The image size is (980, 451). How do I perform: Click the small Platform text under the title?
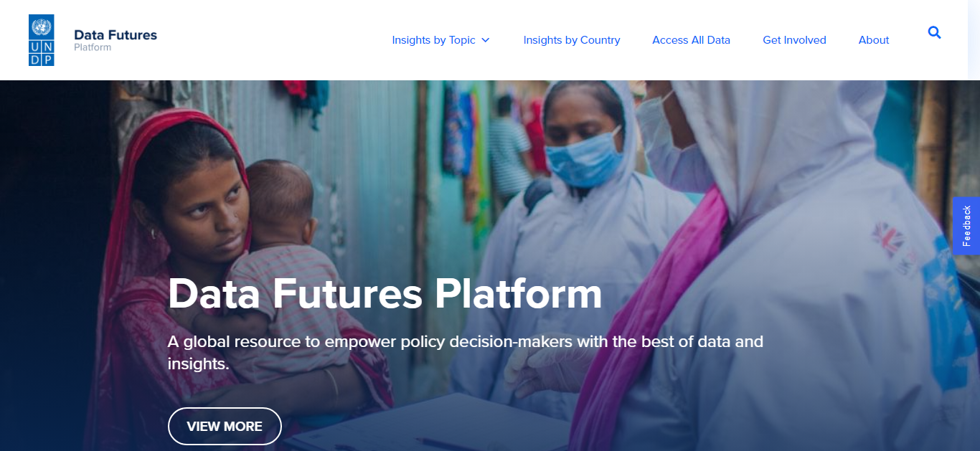93,47
